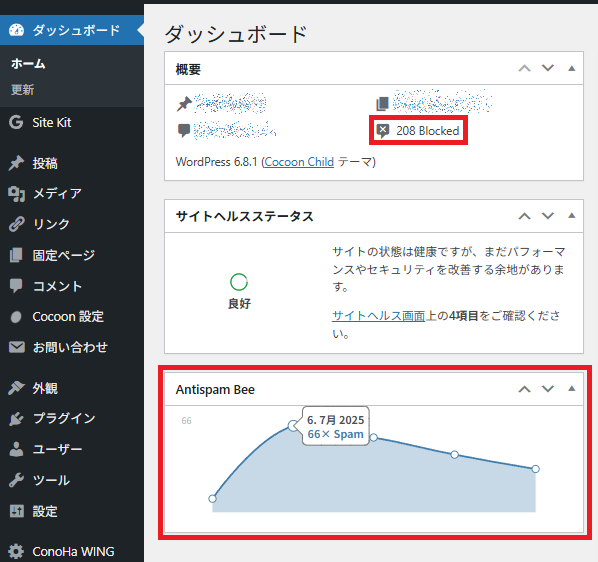Click the first chart point on Antispam Bee graph
Viewport: 598px width, 562px height.
[x=212, y=498]
